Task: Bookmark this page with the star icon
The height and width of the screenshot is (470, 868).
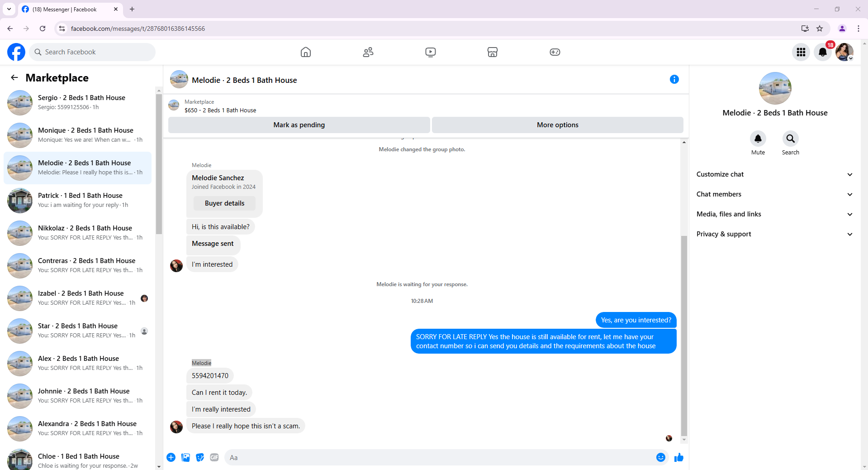Action: (820, 29)
